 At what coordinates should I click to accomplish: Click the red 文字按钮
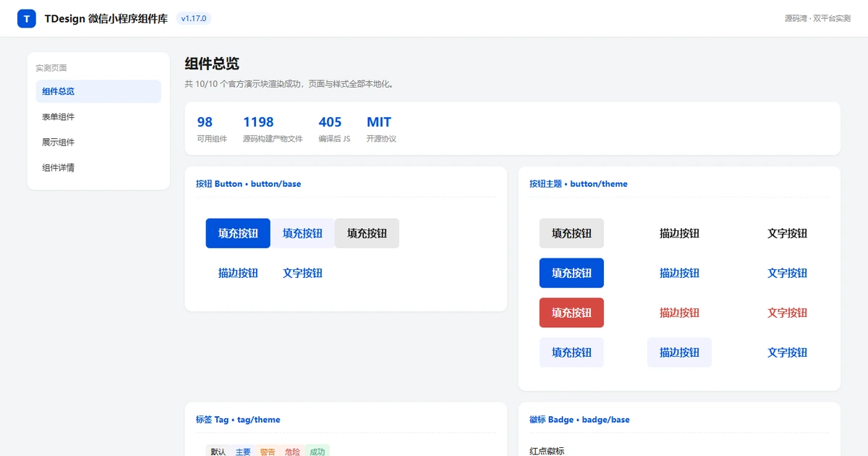point(787,313)
